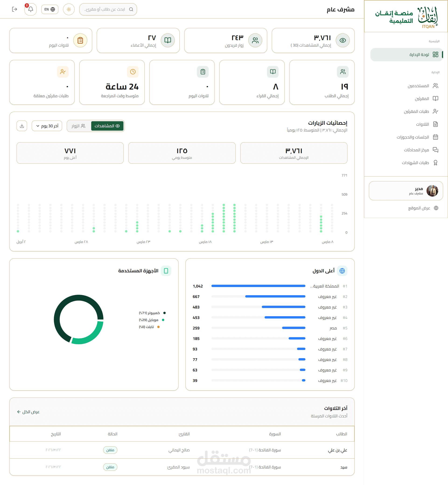Toggle light/dark theme sun button
448x485 pixels.
[69, 10]
